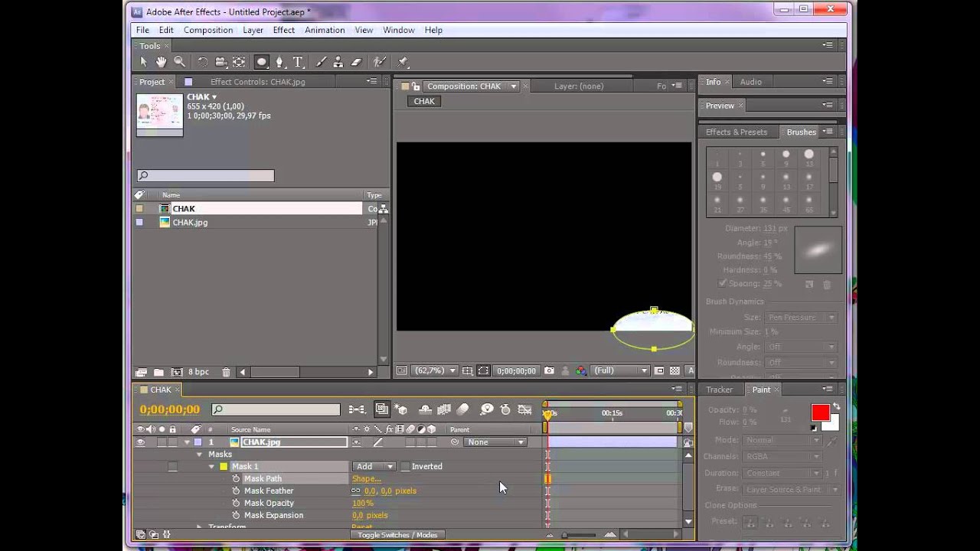Toggle the Inverted checkbox for Mask 1
The height and width of the screenshot is (551, 980).
pos(406,467)
